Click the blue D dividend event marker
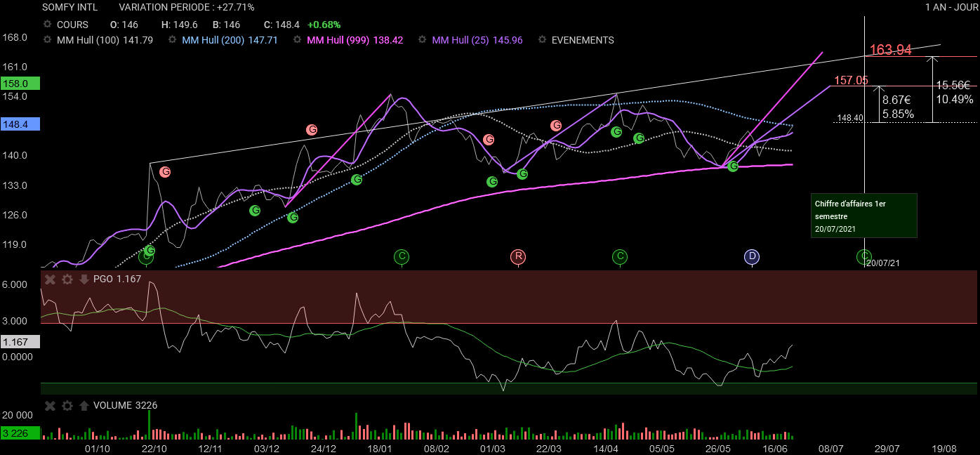Image resolution: width=980 pixels, height=455 pixels. 752,256
